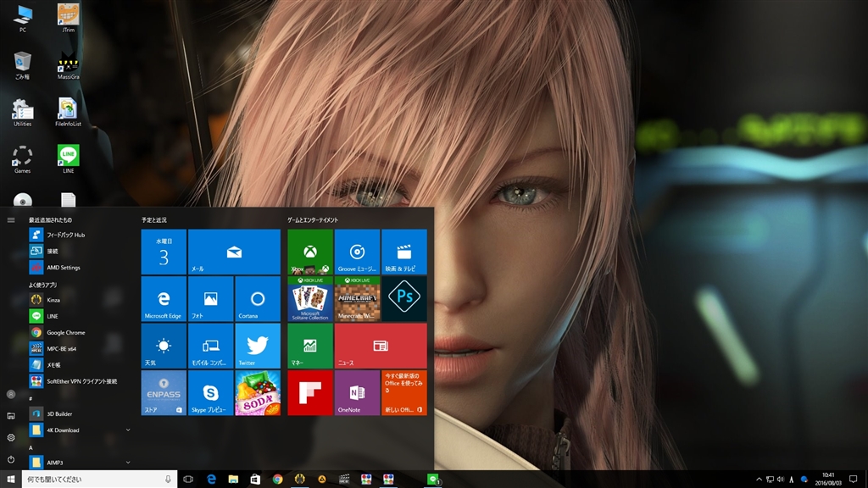Open the File Explorer rail icon in Start
Viewport: 868px width, 488px height.
(x=11, y=416)
